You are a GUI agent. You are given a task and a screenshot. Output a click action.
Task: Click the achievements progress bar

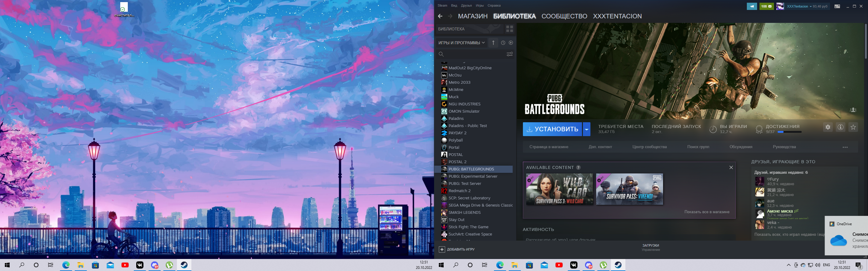(789, 132)
